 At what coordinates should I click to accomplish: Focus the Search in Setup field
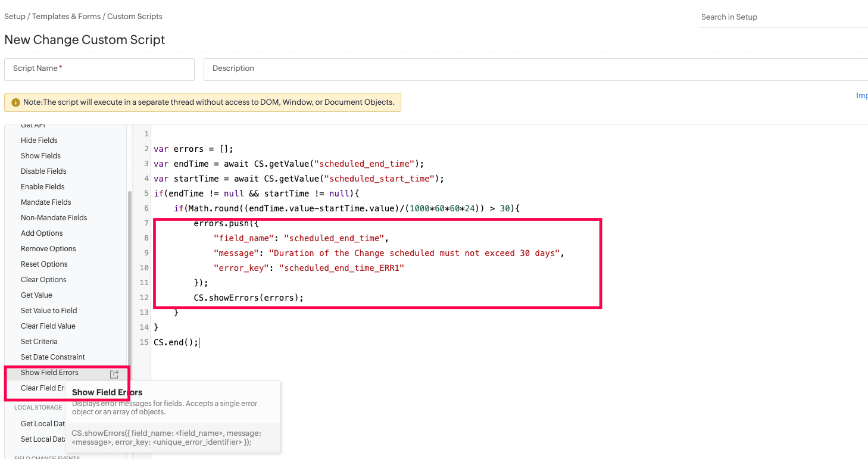click(x=783, y=17)
